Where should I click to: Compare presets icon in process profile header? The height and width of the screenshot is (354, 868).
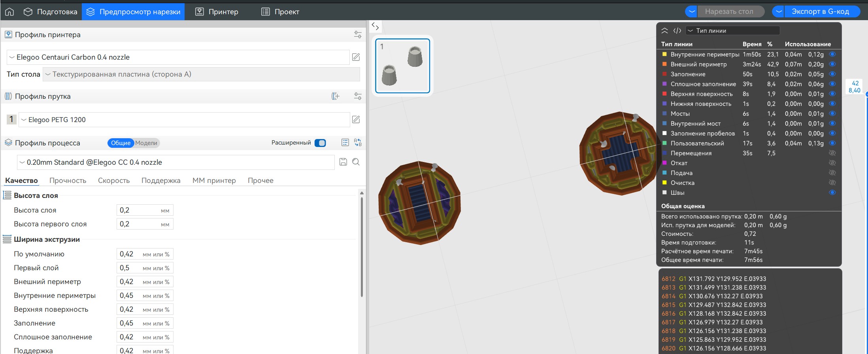point(358,143)
